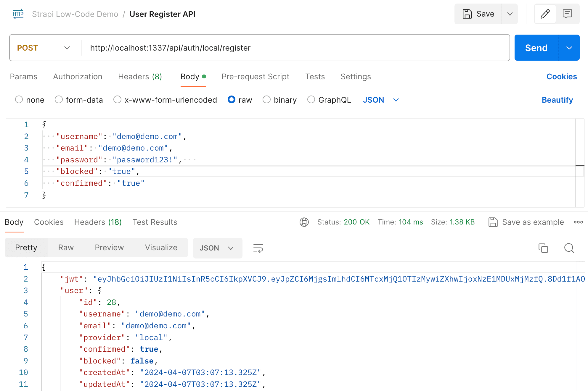Screen dimensions: 588x391
Task: Click the Beautify link
Action: pyautogui.click(x=557, y=100)
